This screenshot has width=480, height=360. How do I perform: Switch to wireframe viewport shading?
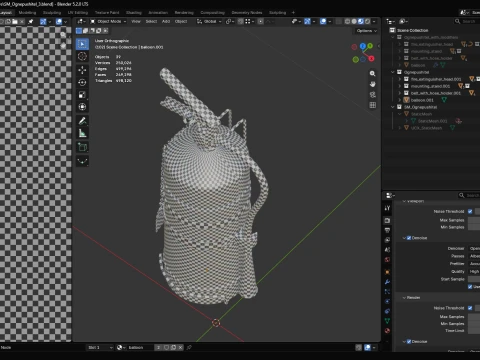[347, 21]
